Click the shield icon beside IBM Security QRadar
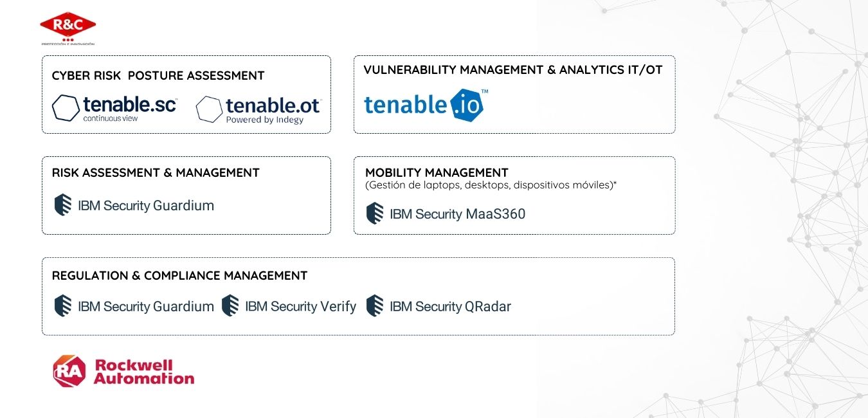This screenshot has width=868, height=418. pos(375,305)
